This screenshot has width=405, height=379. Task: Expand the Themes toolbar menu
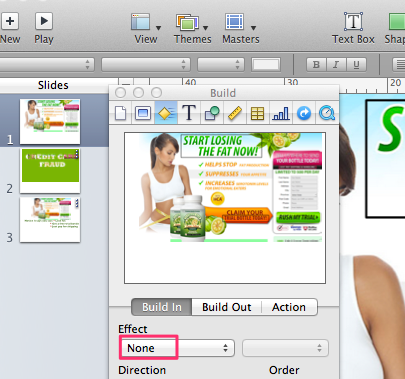pyautogui.click(x=192, y=29)
